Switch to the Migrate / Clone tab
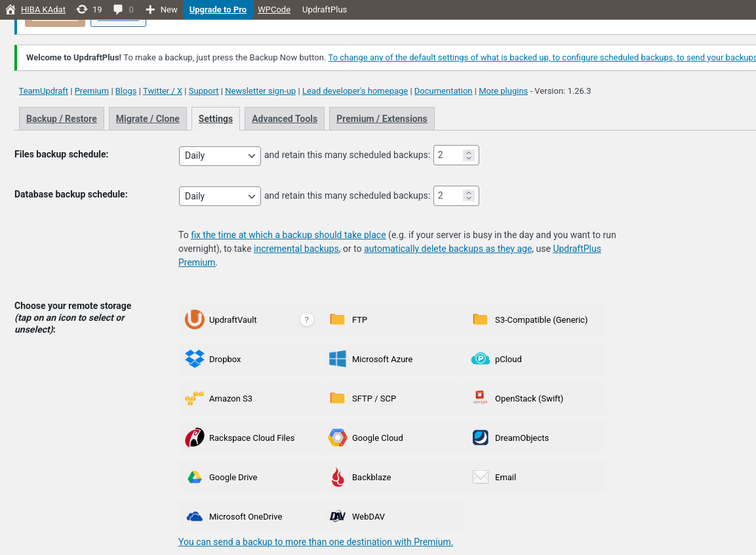Screen dimensions: 756x555 point(148,119)
